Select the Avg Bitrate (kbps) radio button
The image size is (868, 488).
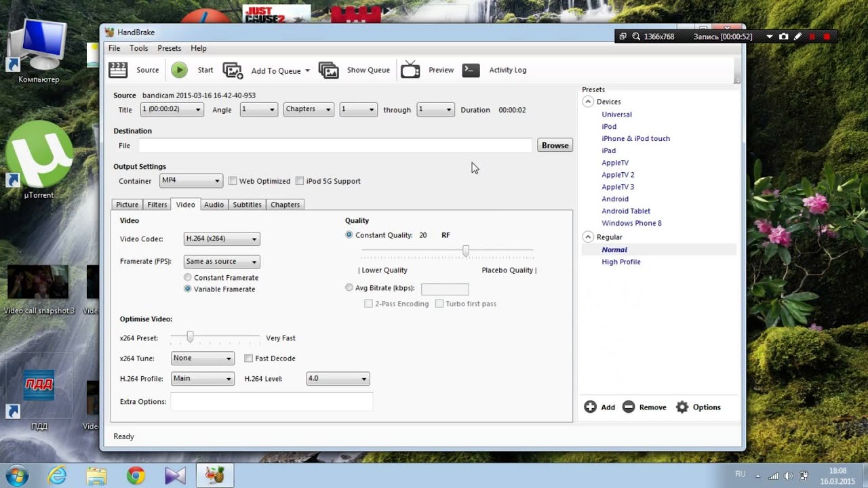pyautogui.click(x=349, y=288)
